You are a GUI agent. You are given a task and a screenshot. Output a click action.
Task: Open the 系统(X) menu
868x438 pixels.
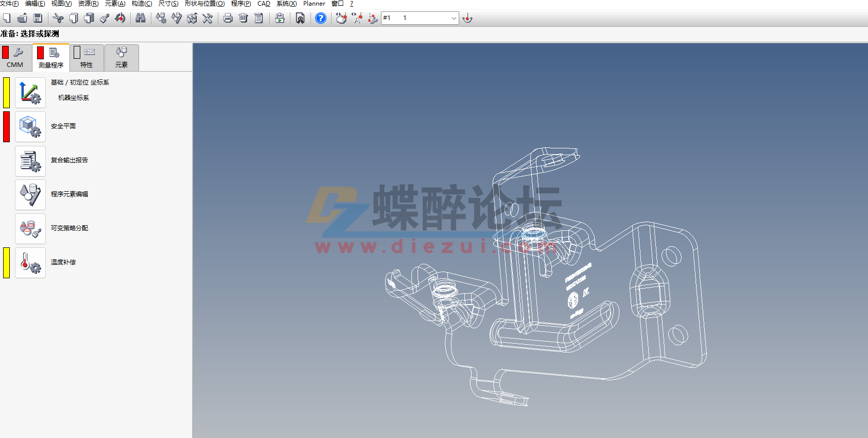point(286,4)
